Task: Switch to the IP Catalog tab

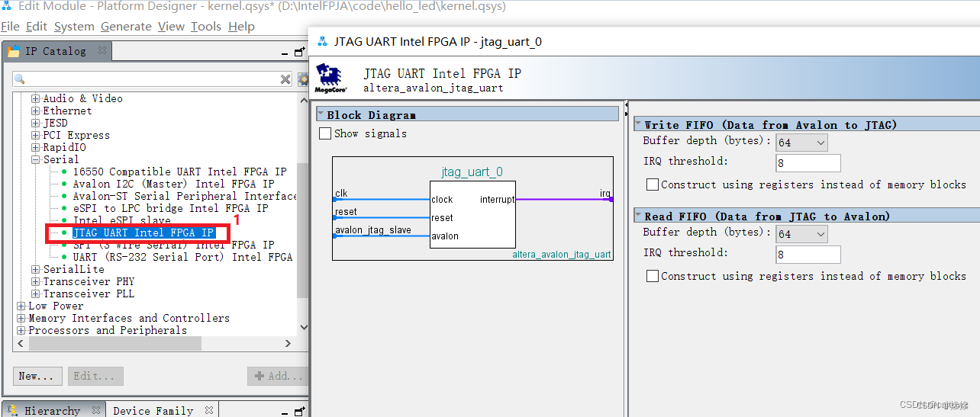Action: pos(55,51)
